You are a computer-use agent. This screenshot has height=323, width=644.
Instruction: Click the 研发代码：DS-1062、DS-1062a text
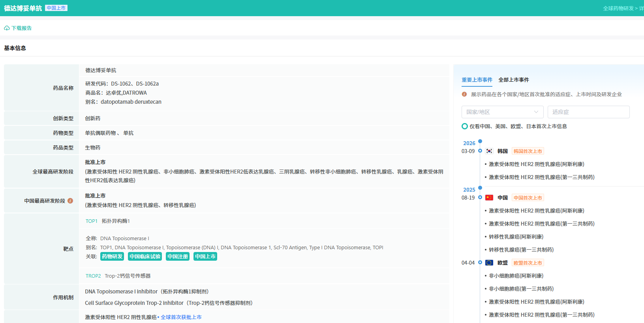click(x=122, y=84)
